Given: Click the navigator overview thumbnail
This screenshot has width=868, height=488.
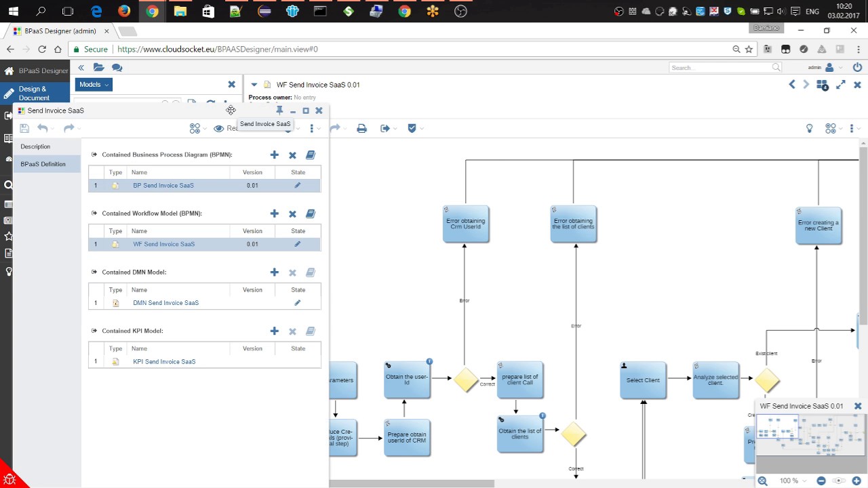Looking at the screenshot, I should click(810, 434).
